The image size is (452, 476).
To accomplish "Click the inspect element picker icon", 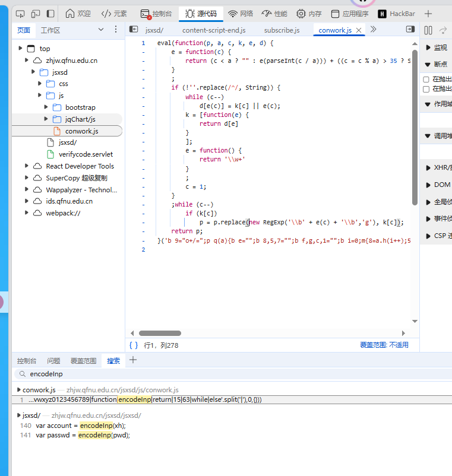I will click(20, 14).
